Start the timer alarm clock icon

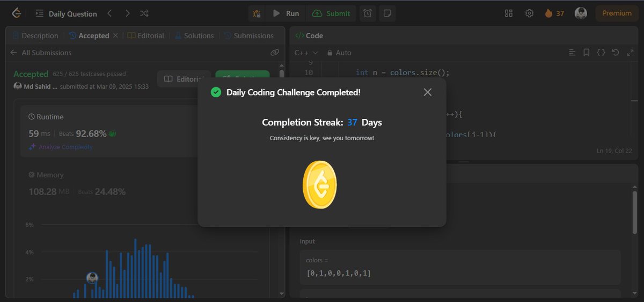pos(368,13)
